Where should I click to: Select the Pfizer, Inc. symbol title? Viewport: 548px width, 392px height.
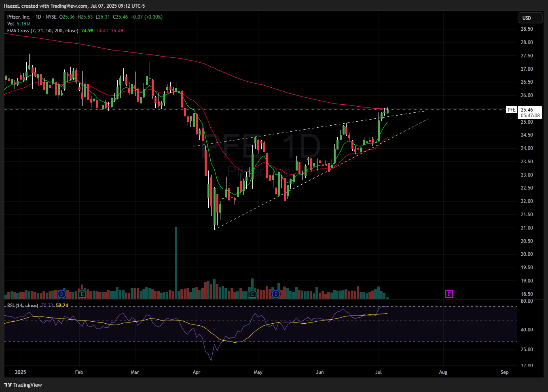pyautogui.click(x=19, y=17)
